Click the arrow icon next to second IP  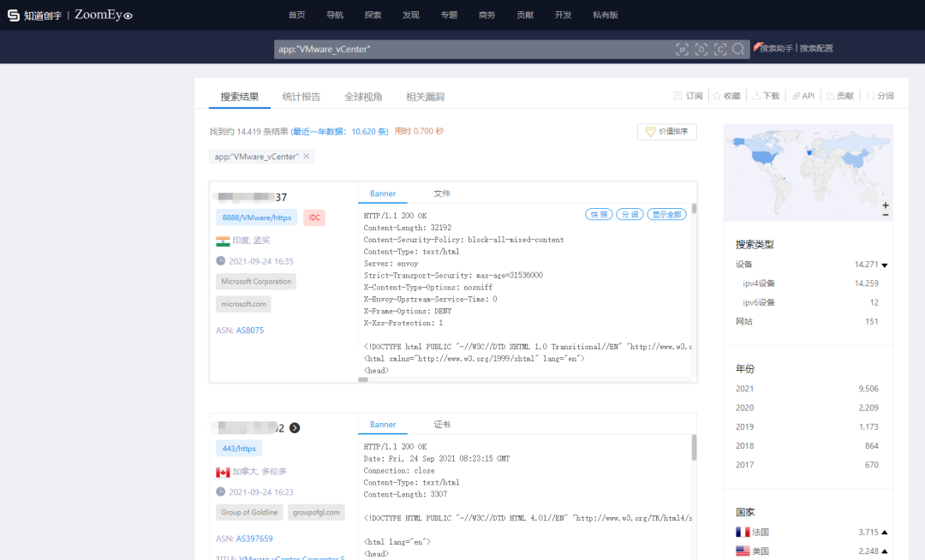click(x=295, y=428)
